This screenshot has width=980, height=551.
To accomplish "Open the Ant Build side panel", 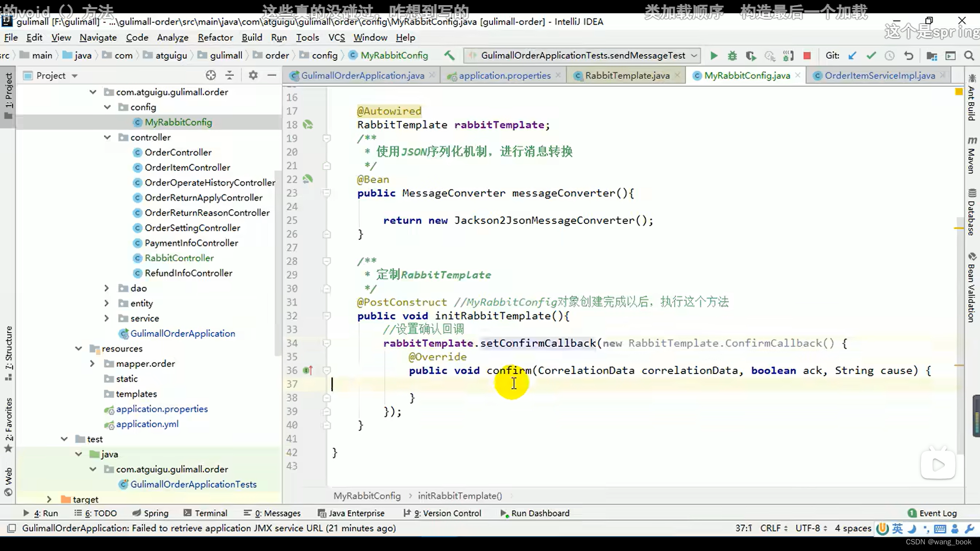I will (971, 97).
